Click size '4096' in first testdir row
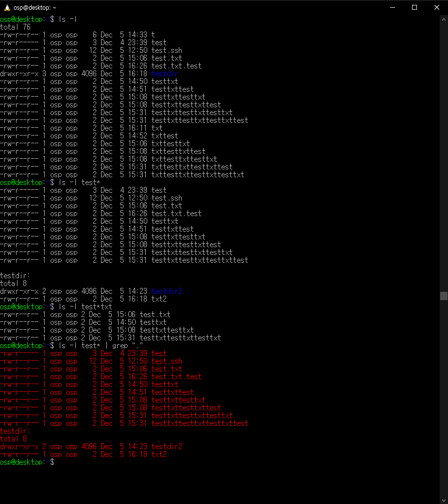Image resolution: width=448 pixels, height=504 pixels. tap(89, 74)
